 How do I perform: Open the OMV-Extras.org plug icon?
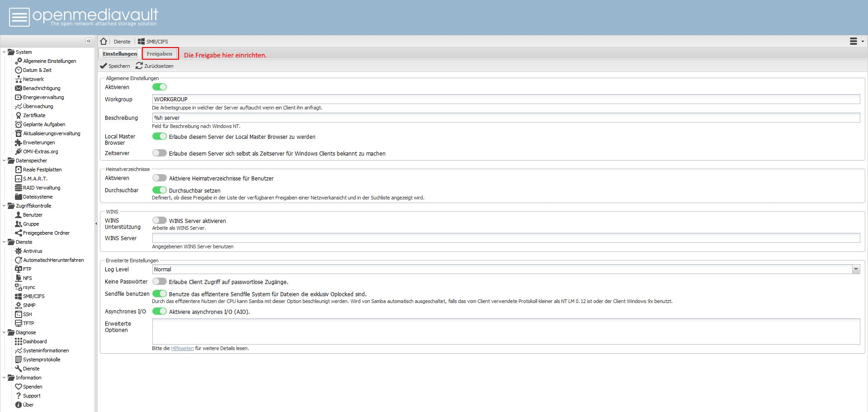pos(19,152)
